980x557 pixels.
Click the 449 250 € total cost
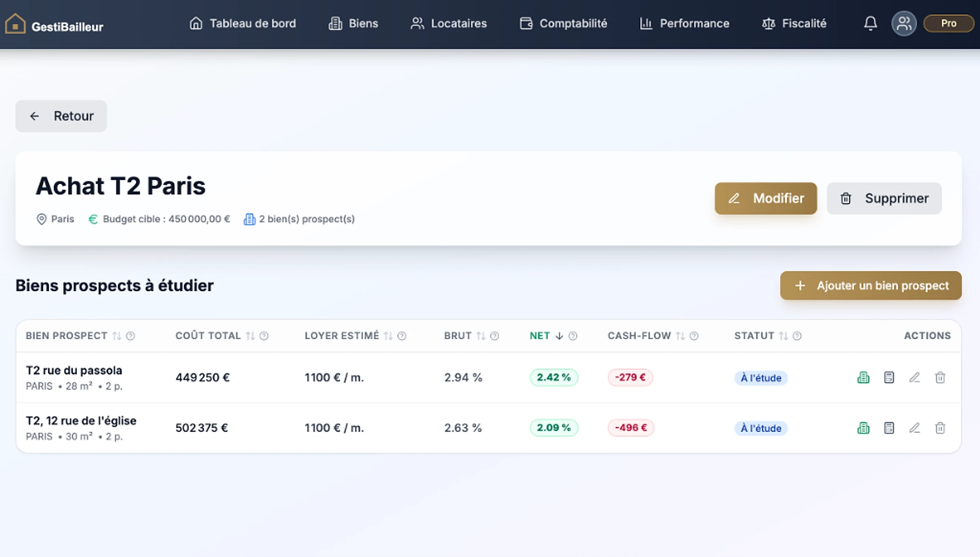click(203, 377)
